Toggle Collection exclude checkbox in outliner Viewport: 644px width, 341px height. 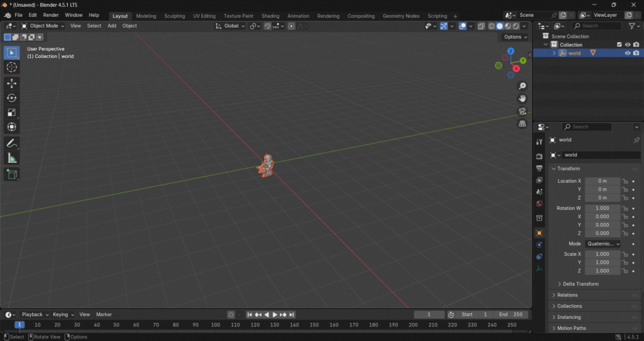619,45
